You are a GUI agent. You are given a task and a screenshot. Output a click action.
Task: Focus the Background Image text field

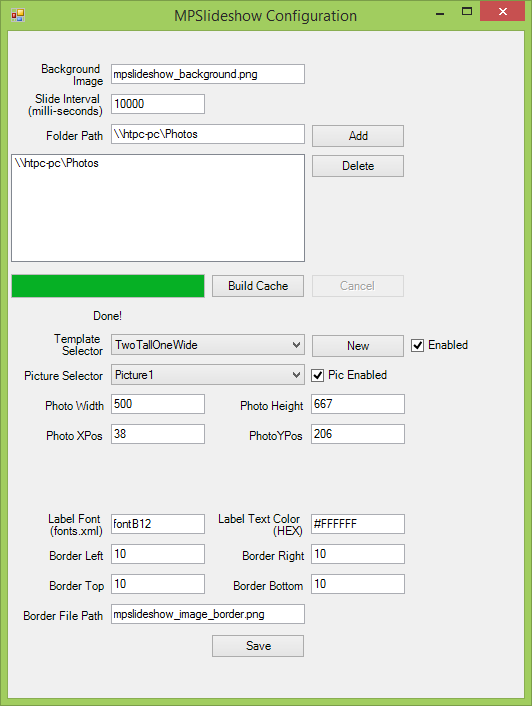pyautogui.click(x=208, y=74)
